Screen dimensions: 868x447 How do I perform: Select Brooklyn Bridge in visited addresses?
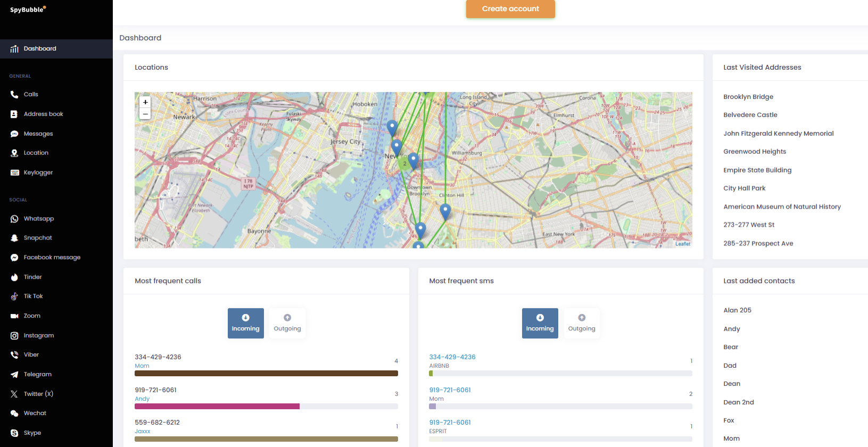pos(748,97)
